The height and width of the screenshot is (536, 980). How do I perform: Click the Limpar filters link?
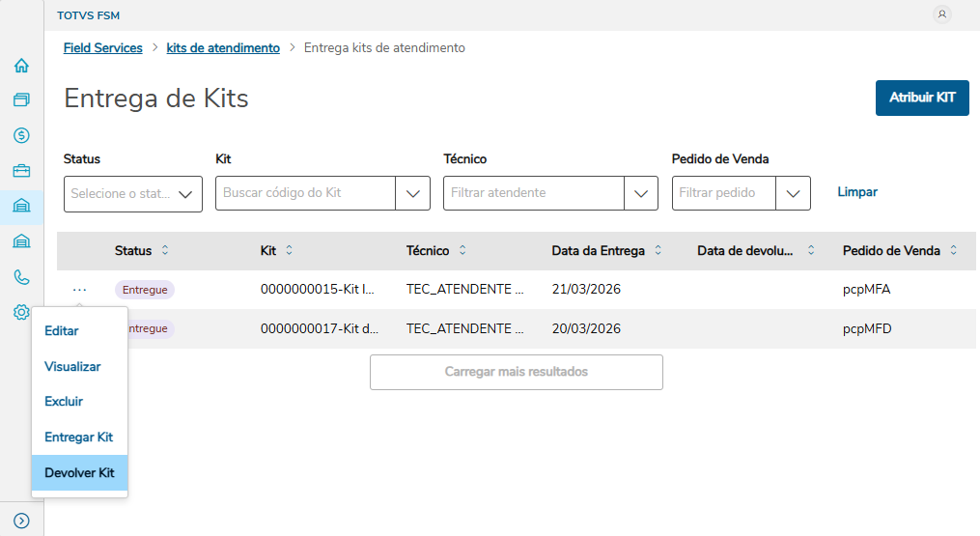[x=857, y=192]
